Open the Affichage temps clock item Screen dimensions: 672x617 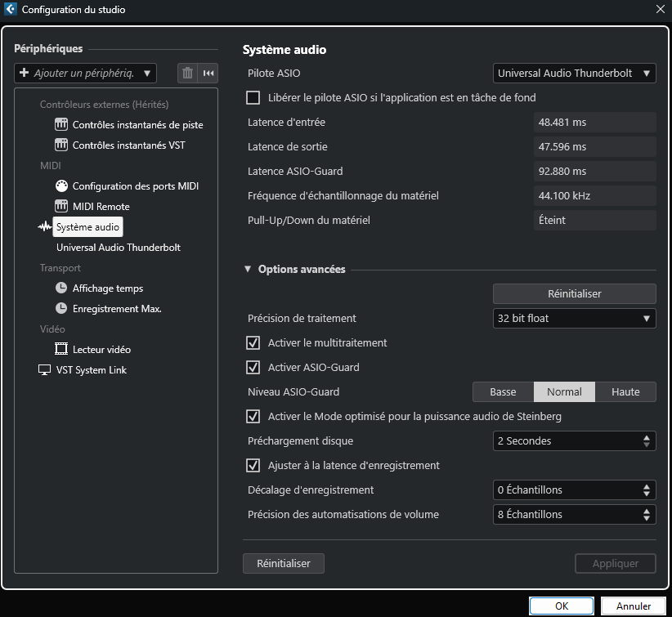(107, 288)
